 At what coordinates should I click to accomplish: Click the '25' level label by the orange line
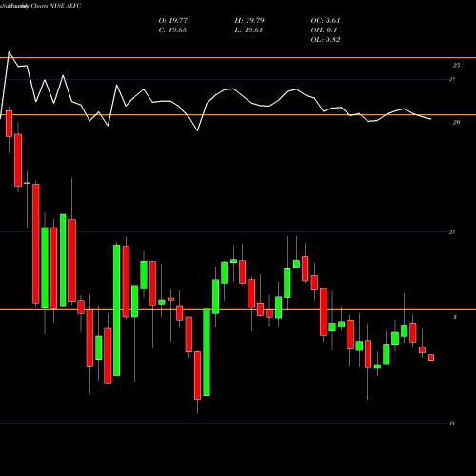456,65
